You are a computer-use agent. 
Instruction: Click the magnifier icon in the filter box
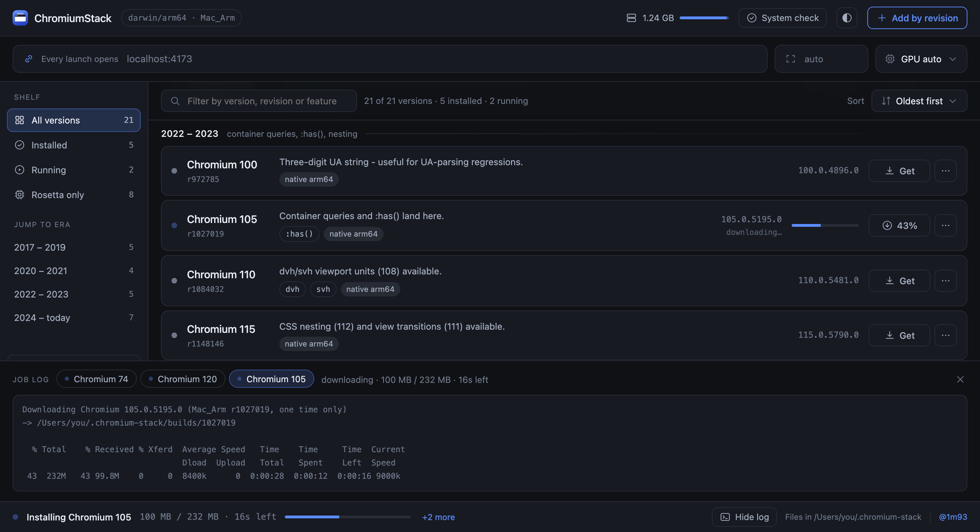pyautogui.click(x=175, y=101)
